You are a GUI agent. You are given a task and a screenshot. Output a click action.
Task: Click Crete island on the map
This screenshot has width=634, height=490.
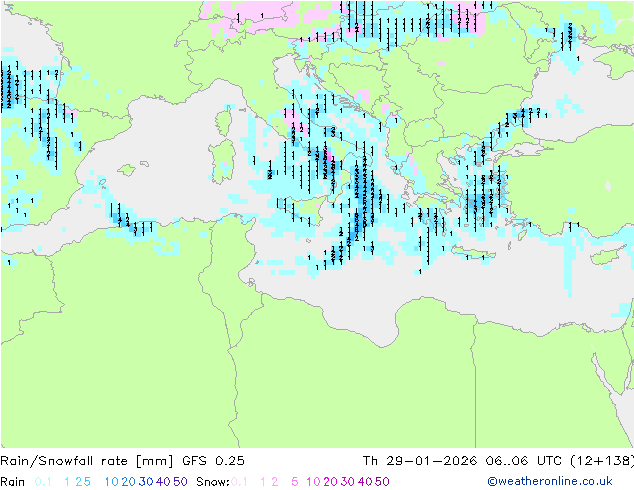(x=472, y=253)
